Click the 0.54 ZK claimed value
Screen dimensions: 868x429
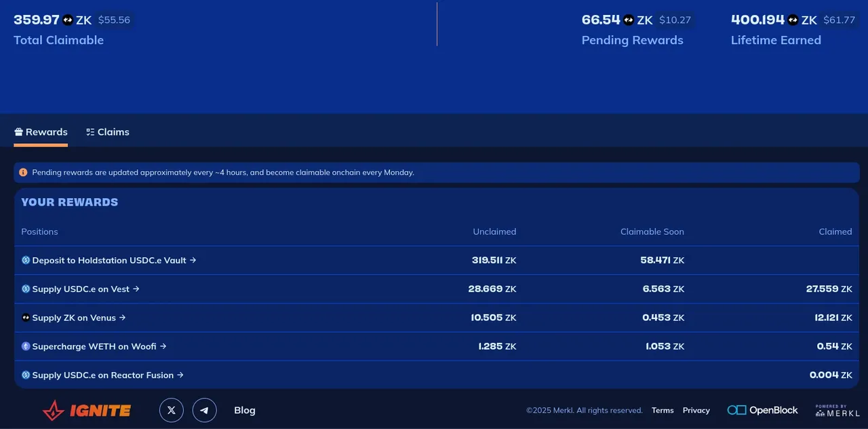click(x=835, y=346)
